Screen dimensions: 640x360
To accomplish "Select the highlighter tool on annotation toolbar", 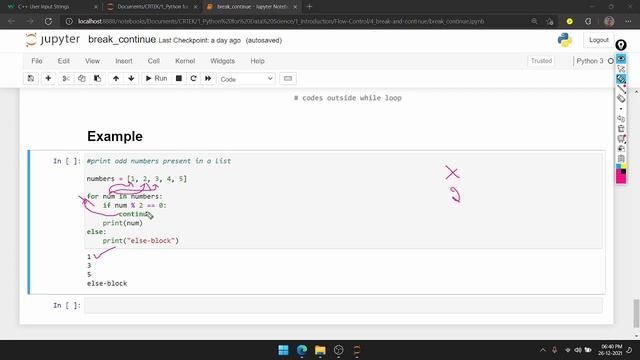I will click(621, 79).
